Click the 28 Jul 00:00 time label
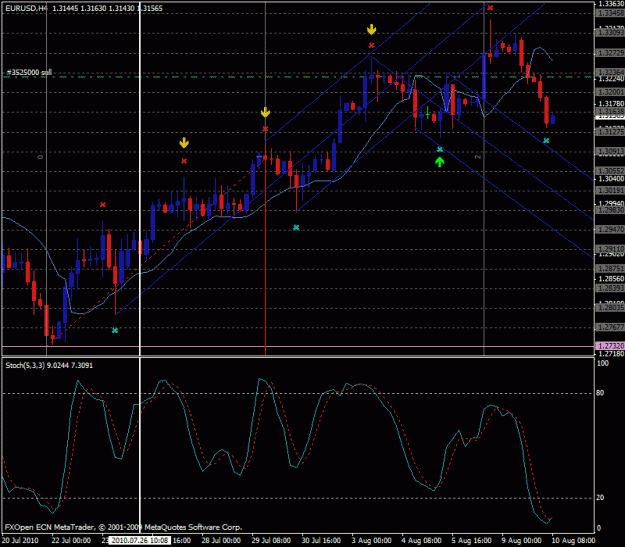Screen dimensions: 625x547 (x=221, y=541)
